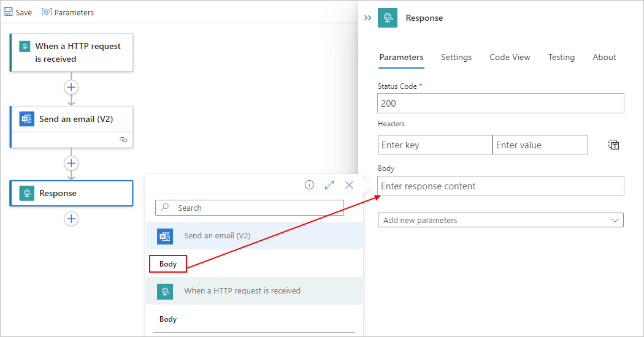Click the magnifier icon in the Search box

(x=165, y=207)
